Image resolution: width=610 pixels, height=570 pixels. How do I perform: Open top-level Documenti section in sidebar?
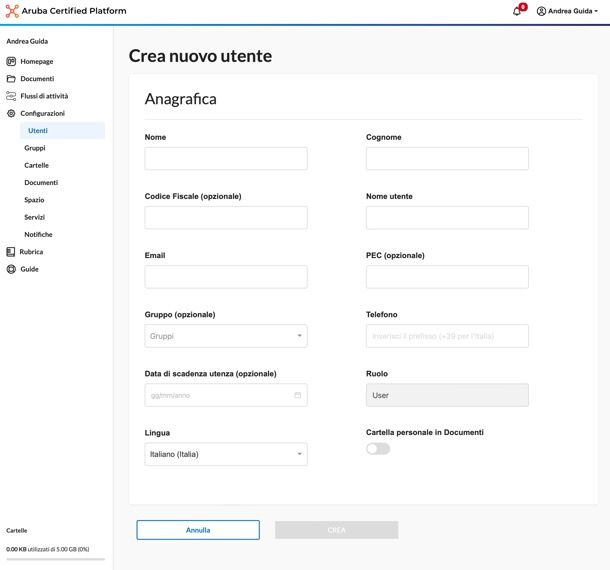(37, 79)
